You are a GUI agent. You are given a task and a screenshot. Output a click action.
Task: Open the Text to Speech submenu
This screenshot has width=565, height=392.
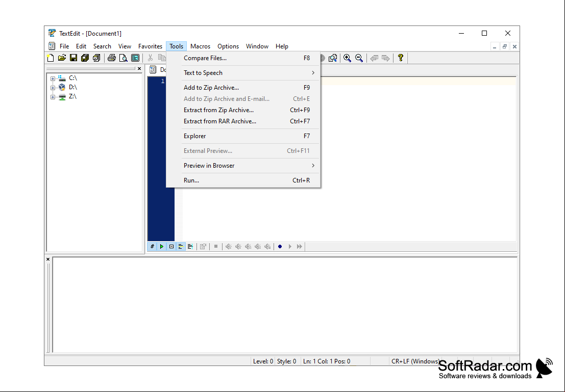tap(243, 73)
